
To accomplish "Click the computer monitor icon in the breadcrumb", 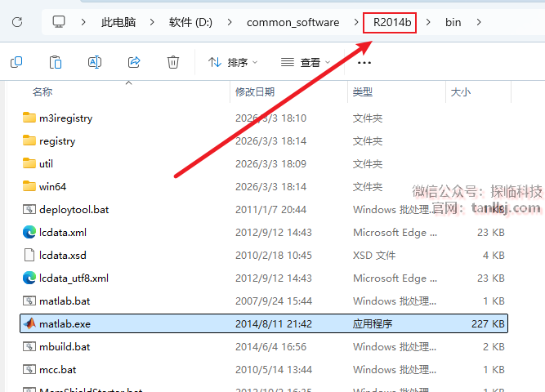I will tap(59, 22).
